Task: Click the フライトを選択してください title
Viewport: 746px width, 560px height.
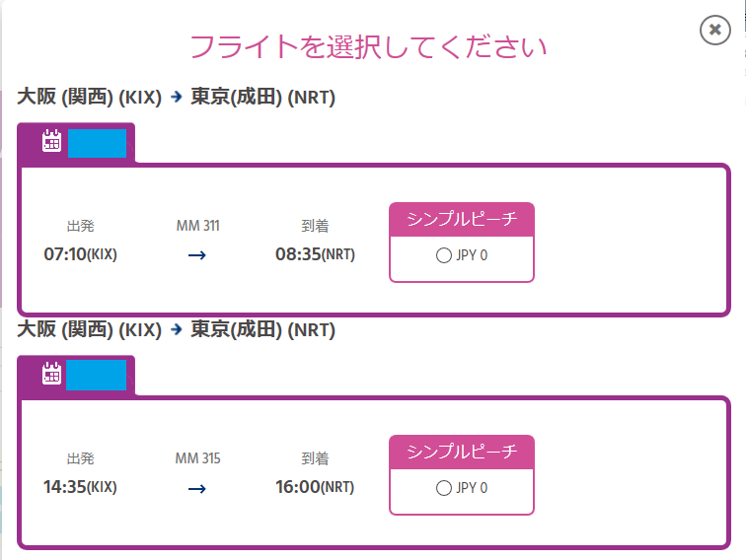Action: [368, 46]
